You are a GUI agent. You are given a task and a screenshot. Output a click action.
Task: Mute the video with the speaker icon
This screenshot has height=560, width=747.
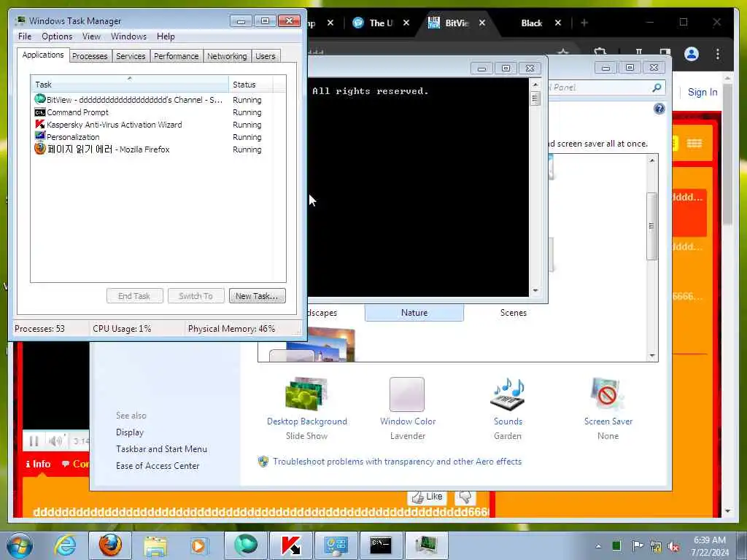pyautogui.click(x=55, y=441)
